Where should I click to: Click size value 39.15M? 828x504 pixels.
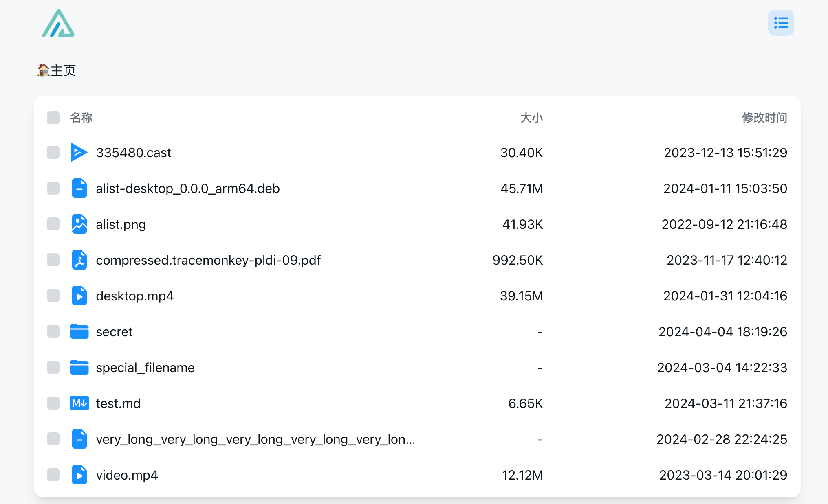coord(521,296)
